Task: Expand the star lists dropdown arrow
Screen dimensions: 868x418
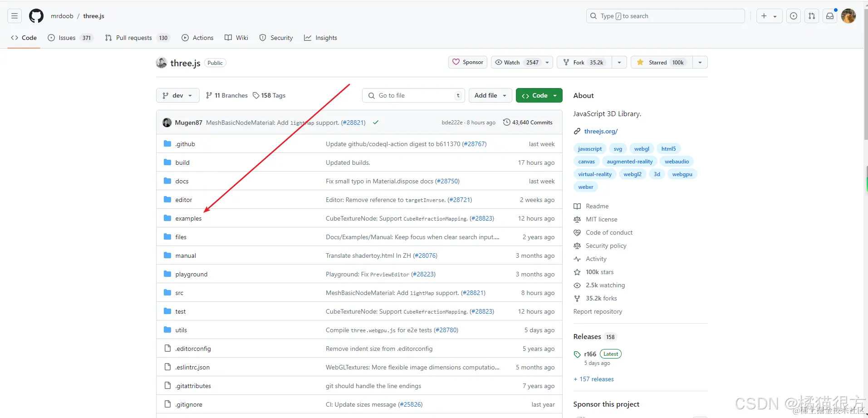Action: click(700, 62)
